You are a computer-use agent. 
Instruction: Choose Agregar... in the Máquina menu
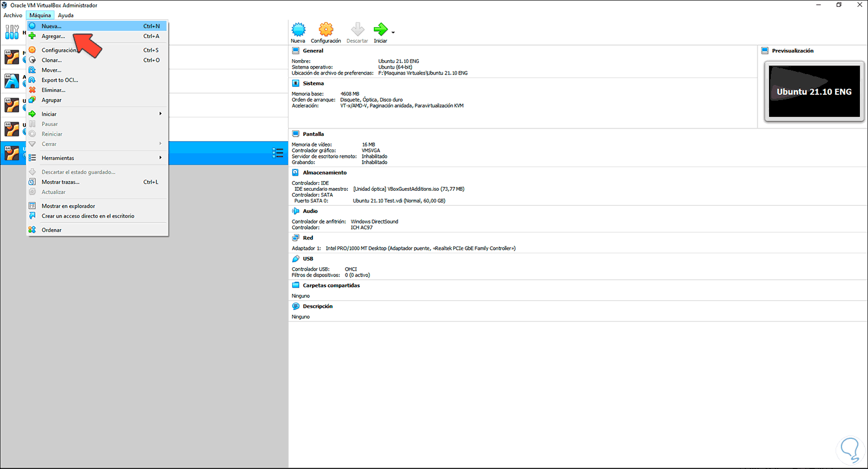pos(97,36)
